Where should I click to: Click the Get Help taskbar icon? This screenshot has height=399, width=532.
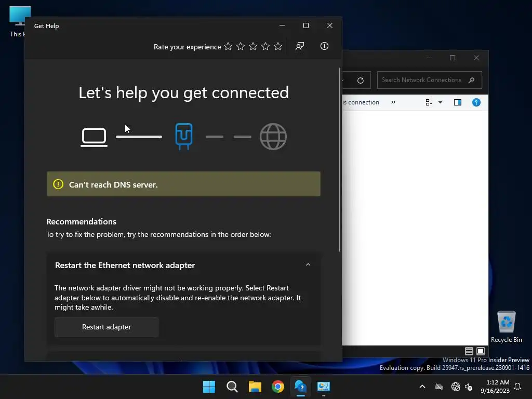pos(301,387)
